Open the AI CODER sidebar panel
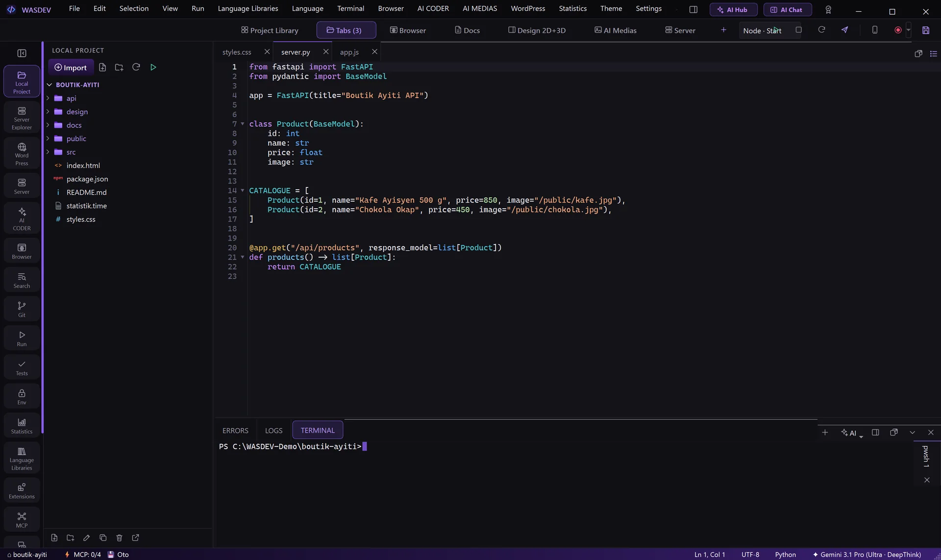Screen dimensions: 941x560 (x=22, y=219)
